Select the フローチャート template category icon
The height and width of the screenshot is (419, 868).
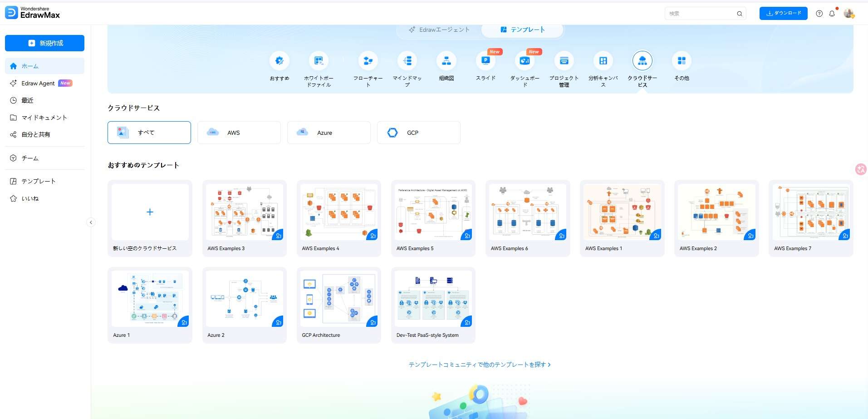[368, 60]
